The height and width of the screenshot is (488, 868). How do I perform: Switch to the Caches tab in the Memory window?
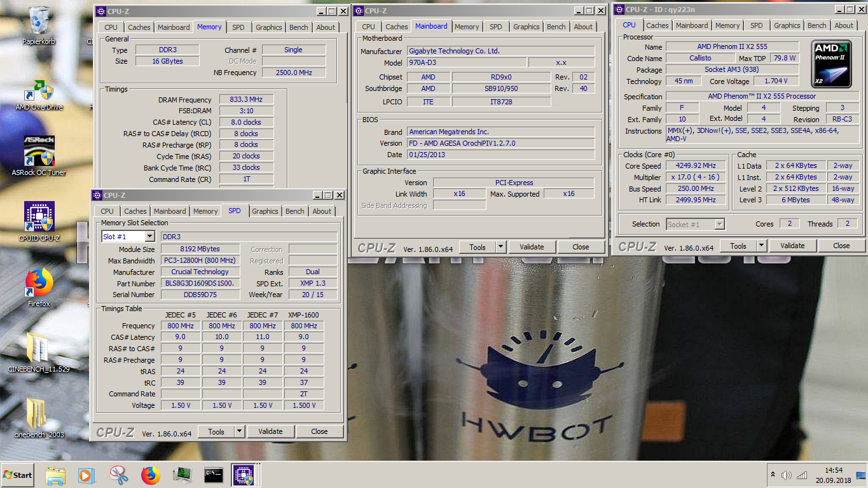139,27
